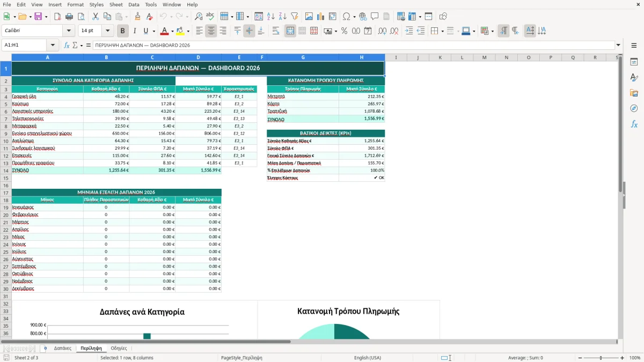Toggle Wrap Text option
644x362 pixels.
[276, 31]
